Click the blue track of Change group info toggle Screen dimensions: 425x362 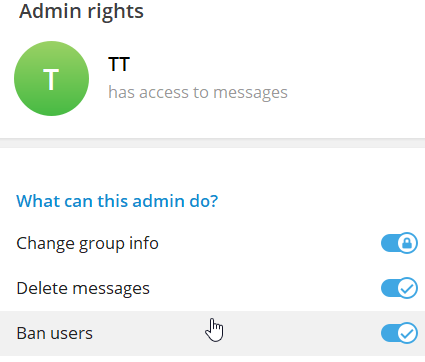pyautogui.click(x=389, y=243)
